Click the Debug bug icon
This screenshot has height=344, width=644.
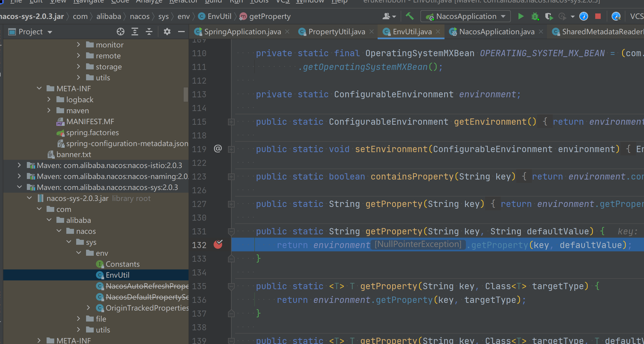pyautogui.click(x=535, y=16)
